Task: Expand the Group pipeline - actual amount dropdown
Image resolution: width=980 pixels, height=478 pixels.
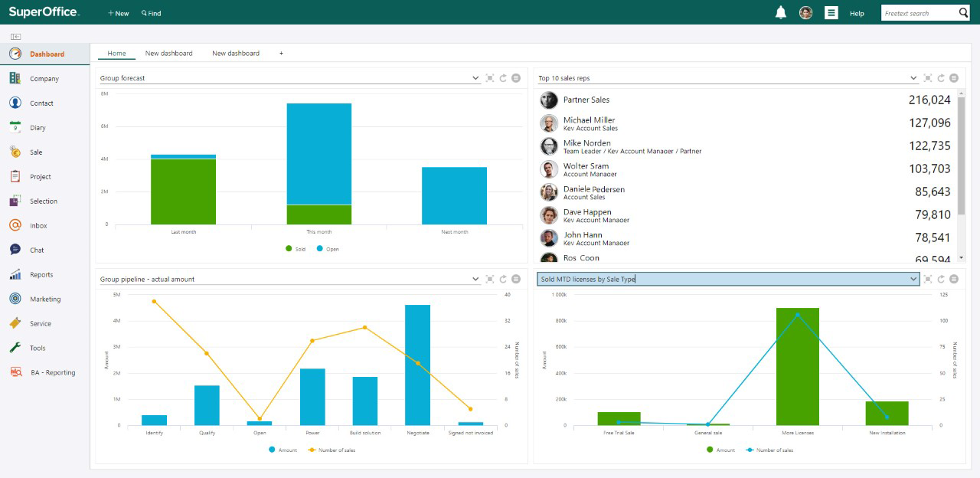Action: 475,279
